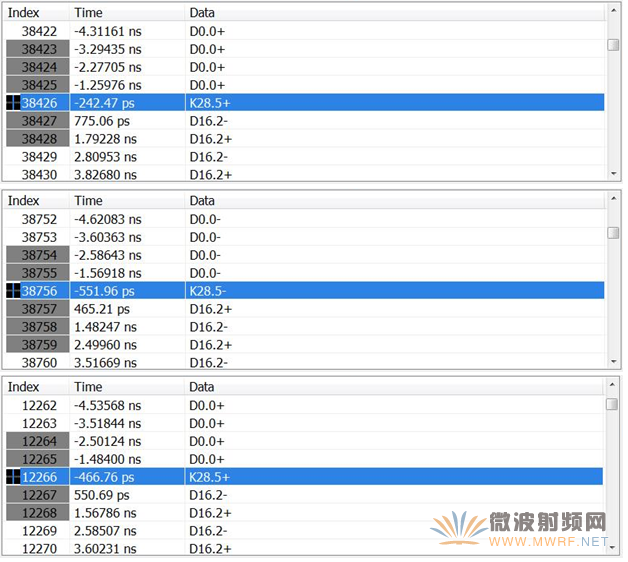Click time value -242.47 ps
The image size is (628, 562).
pos(105,103)
